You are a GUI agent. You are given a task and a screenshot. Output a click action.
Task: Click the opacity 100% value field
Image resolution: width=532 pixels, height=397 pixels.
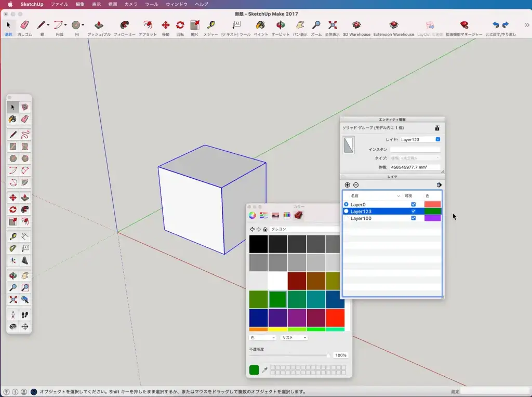point(341,355)
